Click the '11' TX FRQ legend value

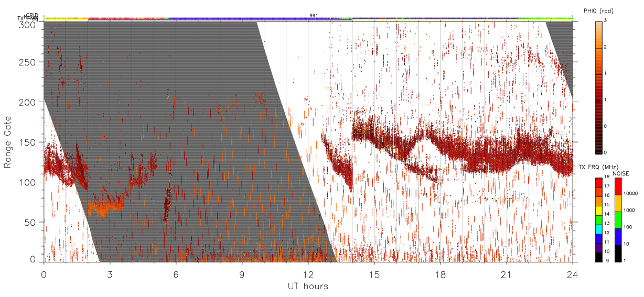(x=607, y=243)
